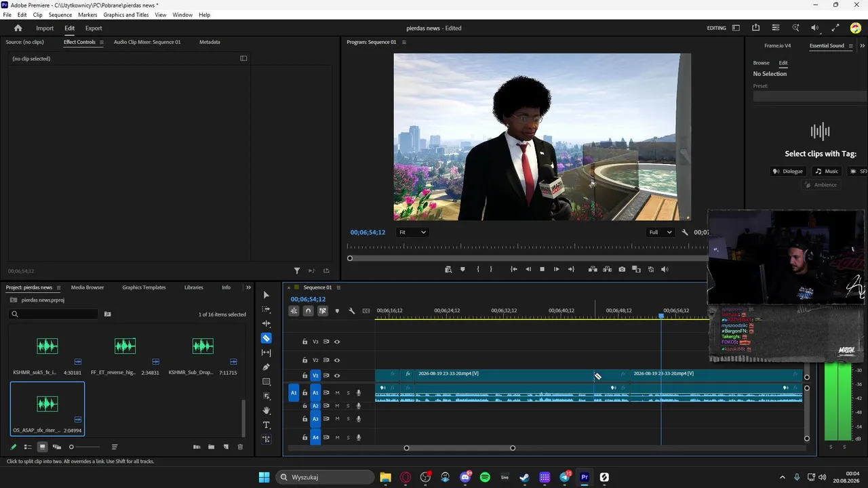Select the Razor tool
The width and height of the screenshot is (868, 488).
(x=266, y=338)
